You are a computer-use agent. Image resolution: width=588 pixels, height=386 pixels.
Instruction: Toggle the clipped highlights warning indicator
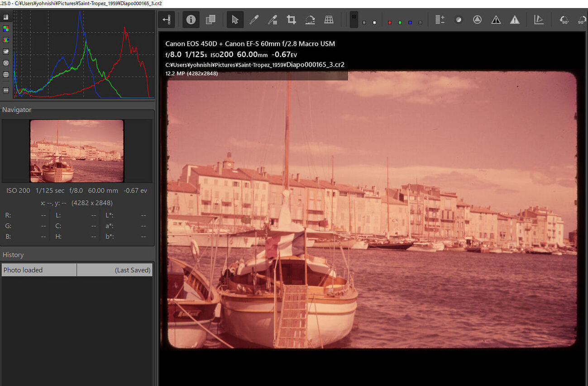(515, 19)
